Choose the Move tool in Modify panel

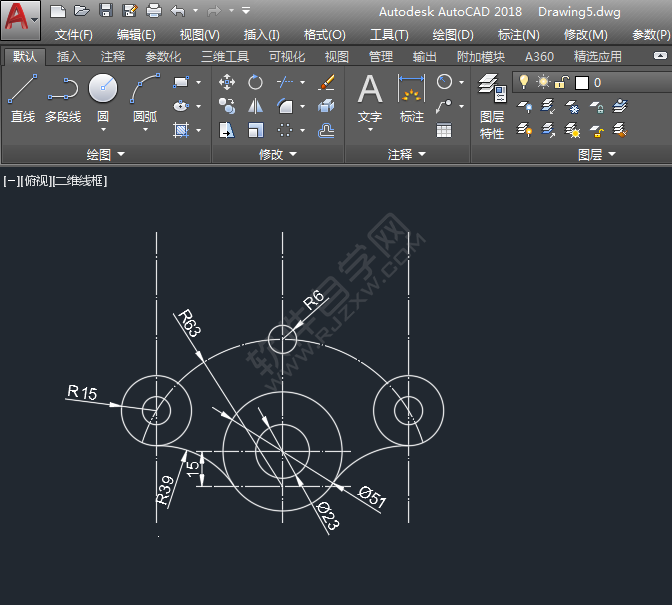(227, 82)
